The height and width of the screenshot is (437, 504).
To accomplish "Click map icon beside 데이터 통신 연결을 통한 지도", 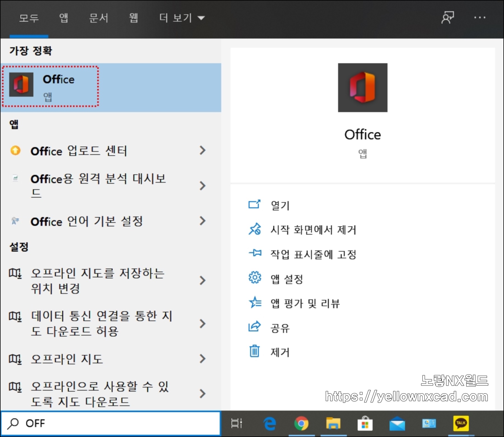I will click(15, 316).
